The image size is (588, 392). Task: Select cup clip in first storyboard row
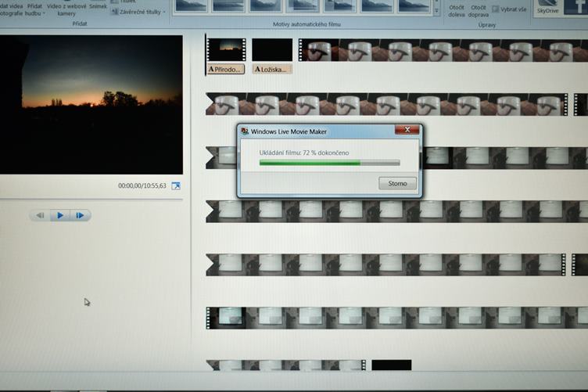(x=443, y=50)
